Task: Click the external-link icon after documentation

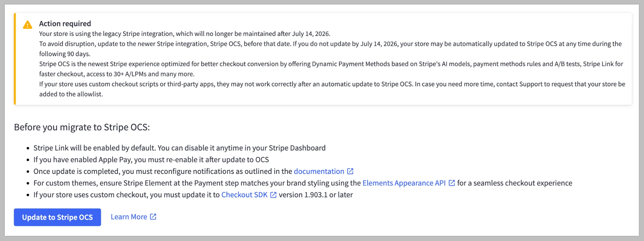Action: (350, 171)
